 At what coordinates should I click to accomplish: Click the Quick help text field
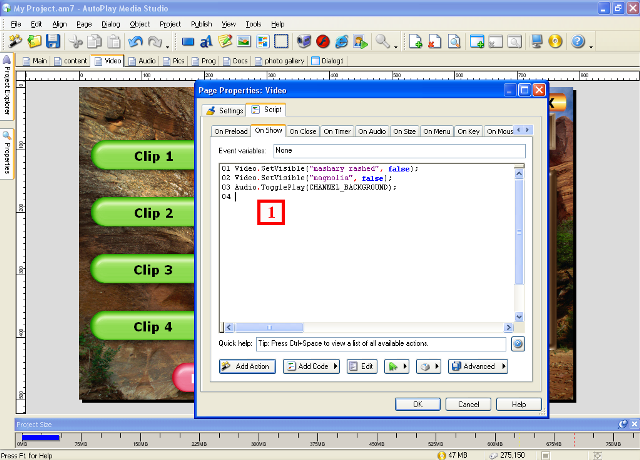coord(382,343)
